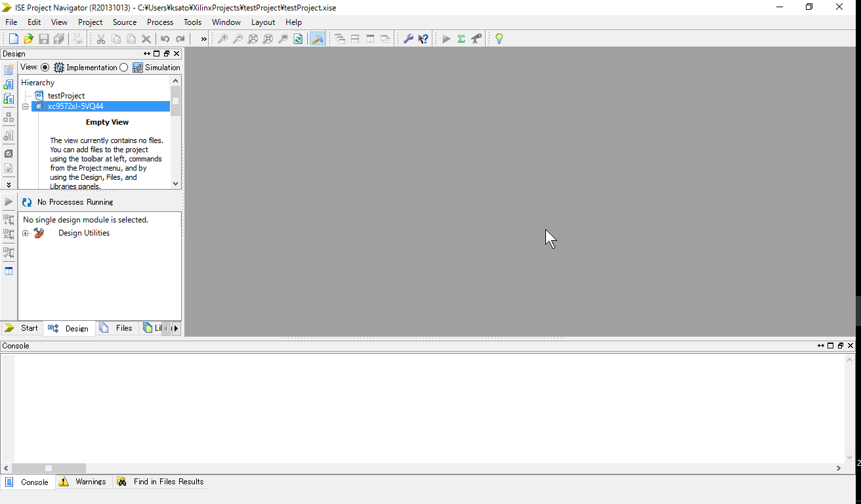Click the green refresh icon in the toolbar
This screenshot has width=861, height=504.
click(298, 39)
